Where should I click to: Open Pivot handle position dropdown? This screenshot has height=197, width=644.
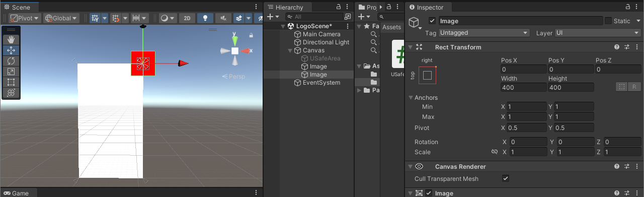tap(25, 18)
